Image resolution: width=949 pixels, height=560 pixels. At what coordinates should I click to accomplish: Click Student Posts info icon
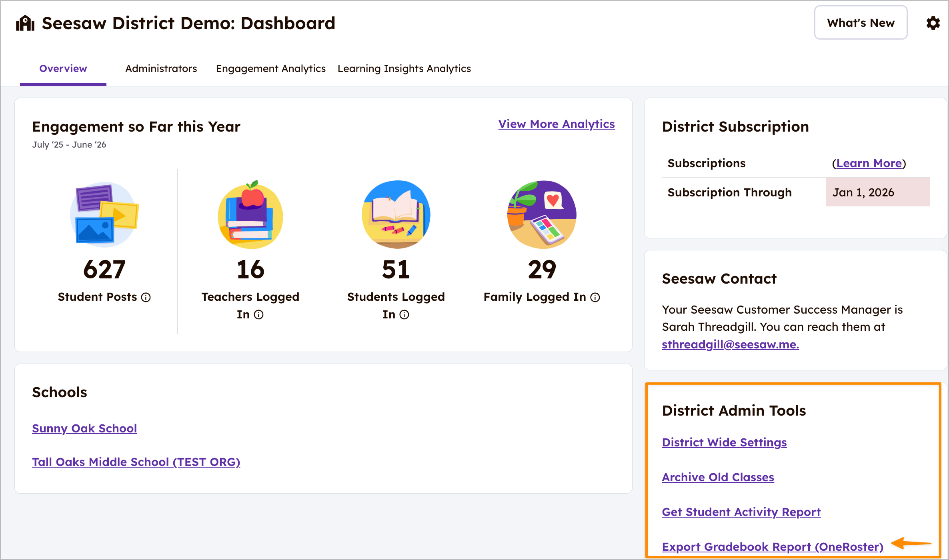146,297
